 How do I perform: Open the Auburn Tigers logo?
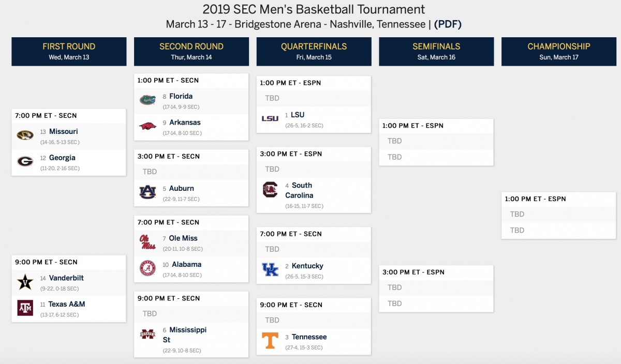click(x=147, y=192)
